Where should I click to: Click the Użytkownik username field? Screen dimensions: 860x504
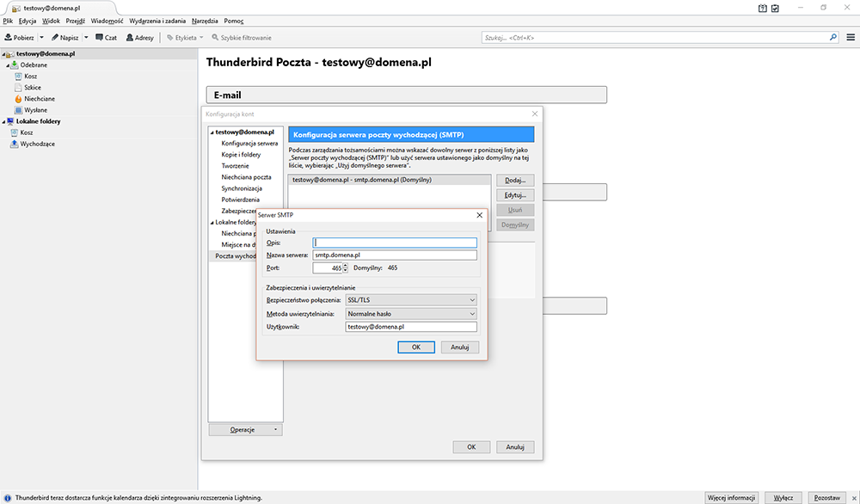pyautogui.click(x=411, y=327)
